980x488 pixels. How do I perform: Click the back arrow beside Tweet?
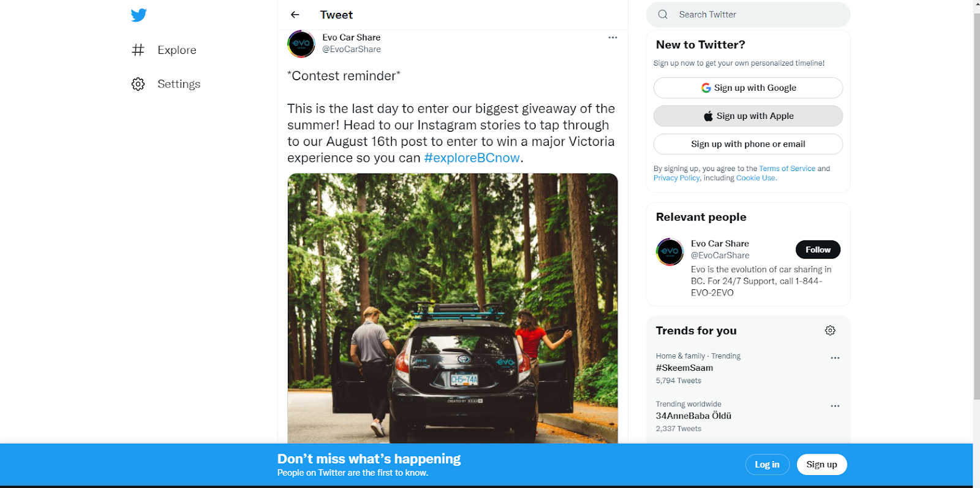point(295,15)
